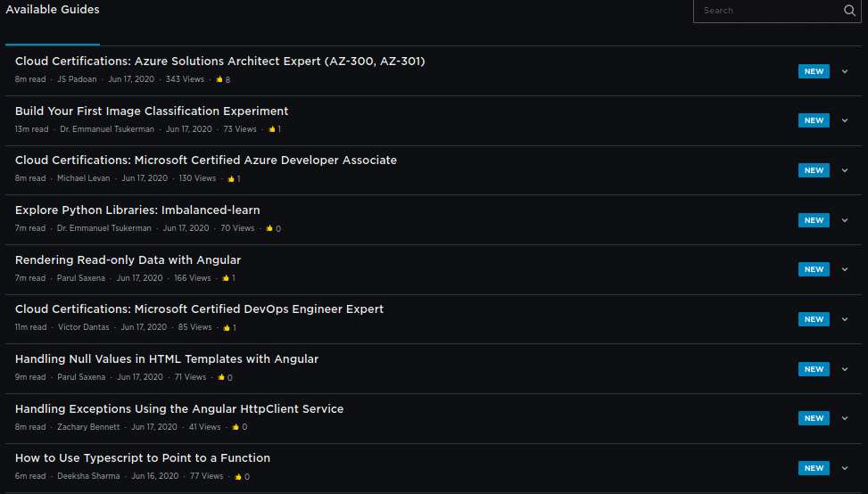This screenshot has width=868, height=494.
Task: Click NEW badge on Handling Null Values row
Action: pos(814,369)
